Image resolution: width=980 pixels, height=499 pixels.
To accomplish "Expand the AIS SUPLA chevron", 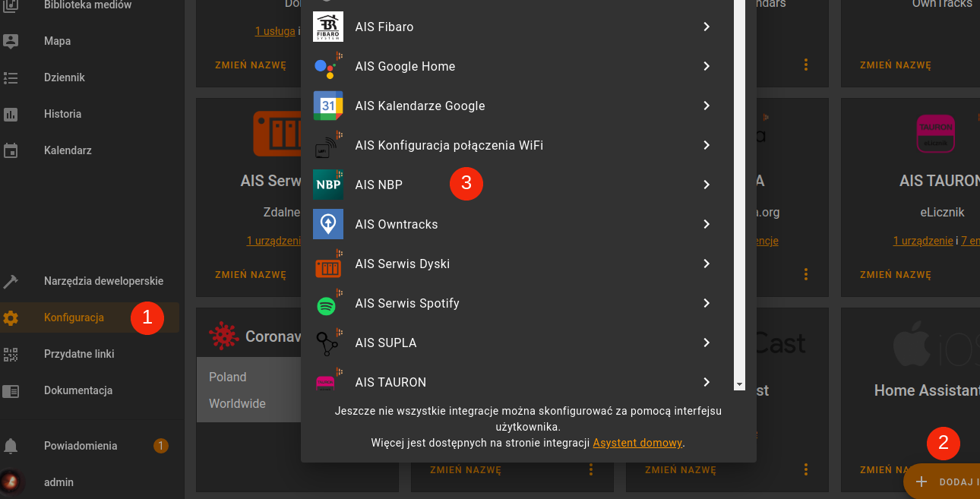I will (x=707, y=343).
